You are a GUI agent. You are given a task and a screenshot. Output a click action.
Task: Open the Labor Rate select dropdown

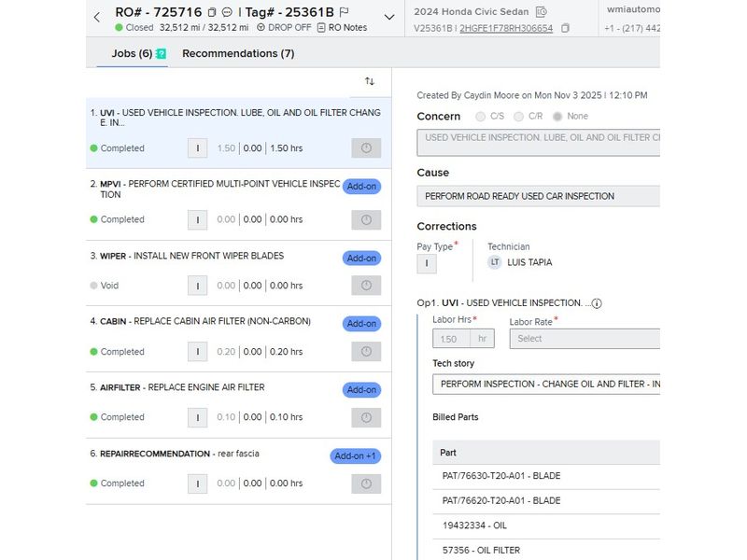585,339
